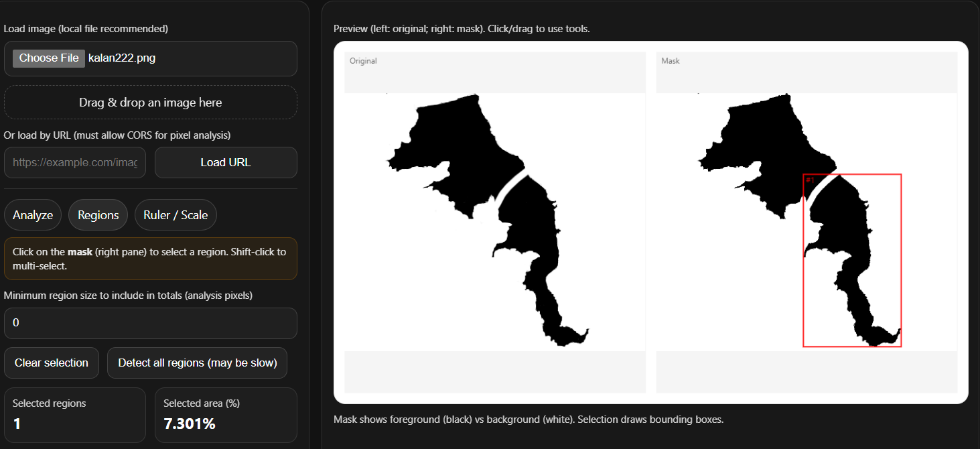This screenshot has width=980, height=449.
Task: Click the mask selection instruction banner
Action: tap(150, 258)
